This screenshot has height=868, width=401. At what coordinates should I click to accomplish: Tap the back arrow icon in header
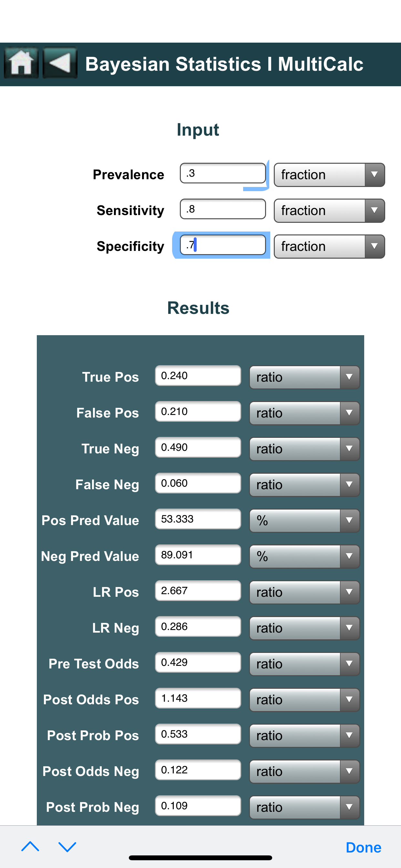[x=60, y=63]
